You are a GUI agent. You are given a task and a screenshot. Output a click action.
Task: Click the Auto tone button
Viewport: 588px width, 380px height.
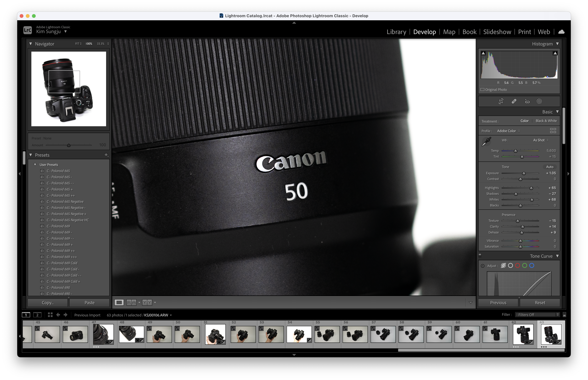point(549,167)
